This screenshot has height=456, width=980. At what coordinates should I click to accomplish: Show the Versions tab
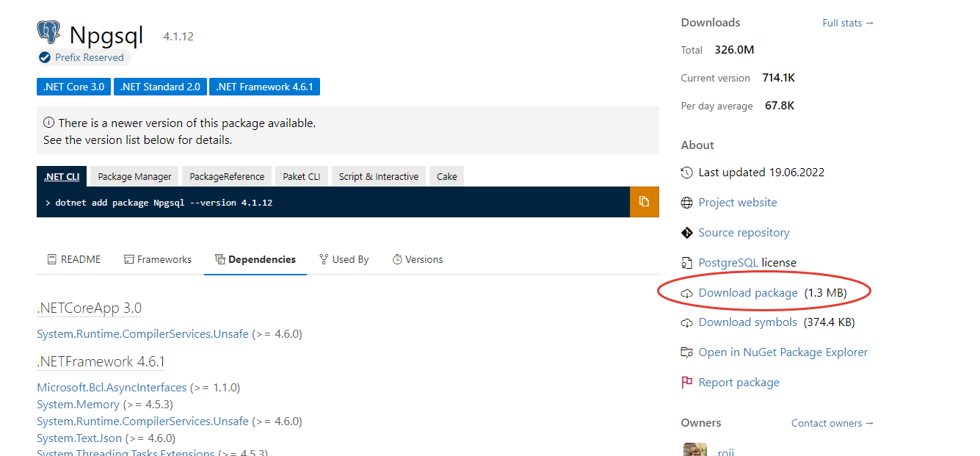tap(418, 259)
